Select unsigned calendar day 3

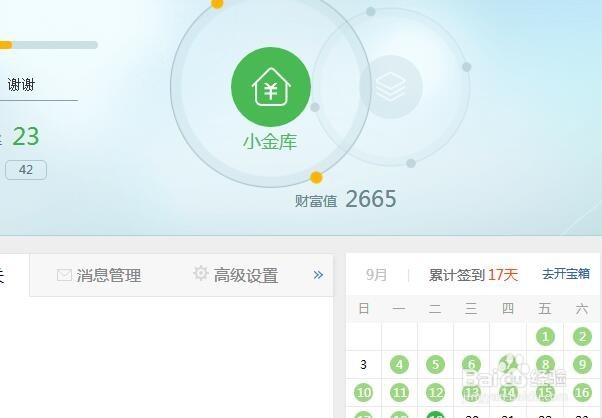[x=363, y=364]
